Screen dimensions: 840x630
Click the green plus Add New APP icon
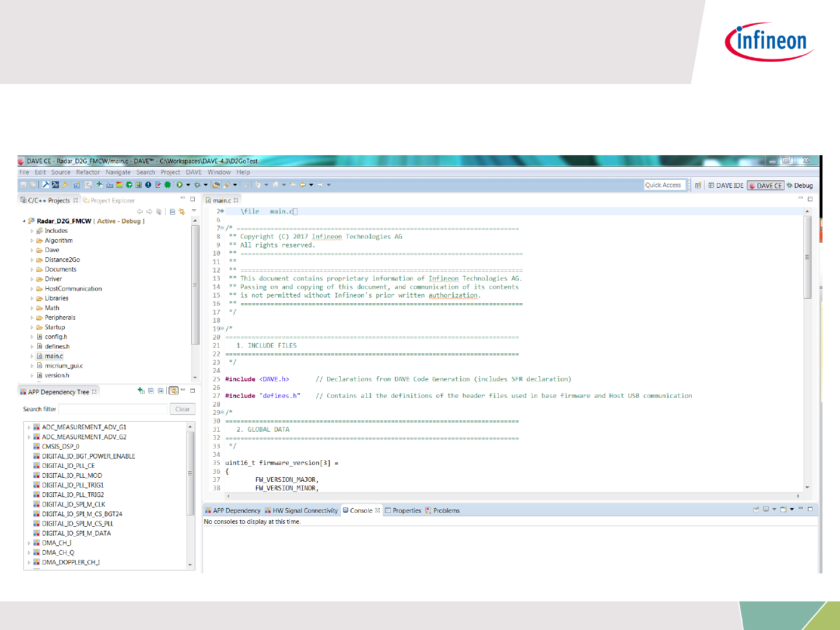coord(100,185)
